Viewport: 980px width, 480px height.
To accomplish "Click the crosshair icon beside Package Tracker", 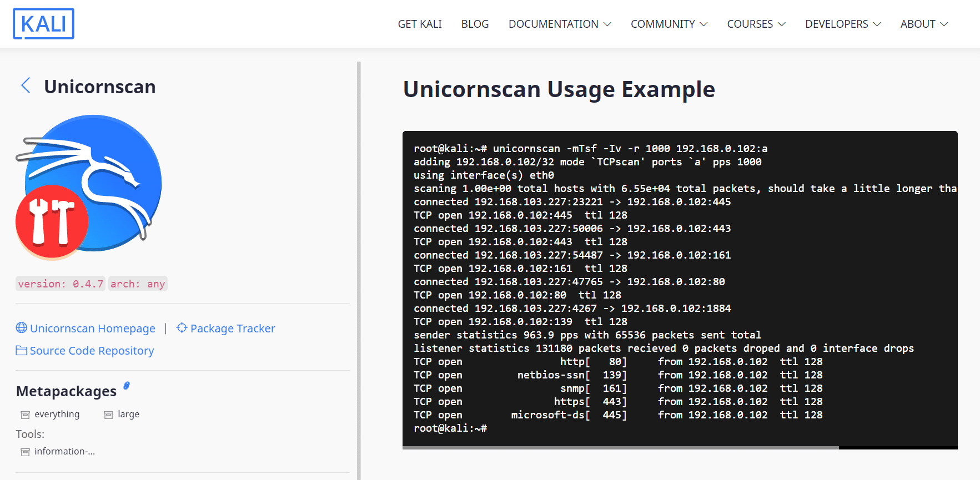I will point(182,328).
